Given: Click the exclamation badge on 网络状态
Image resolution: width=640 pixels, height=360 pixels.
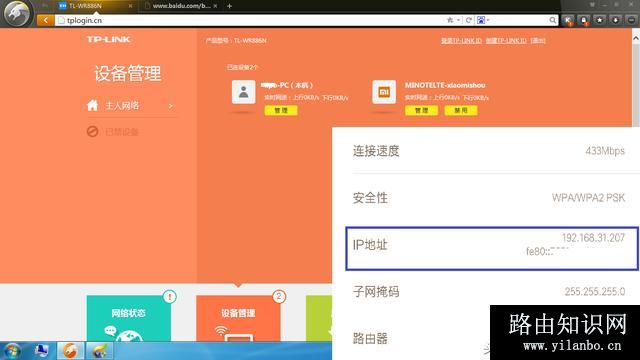Looking at the screenshot, I should 169,297.
